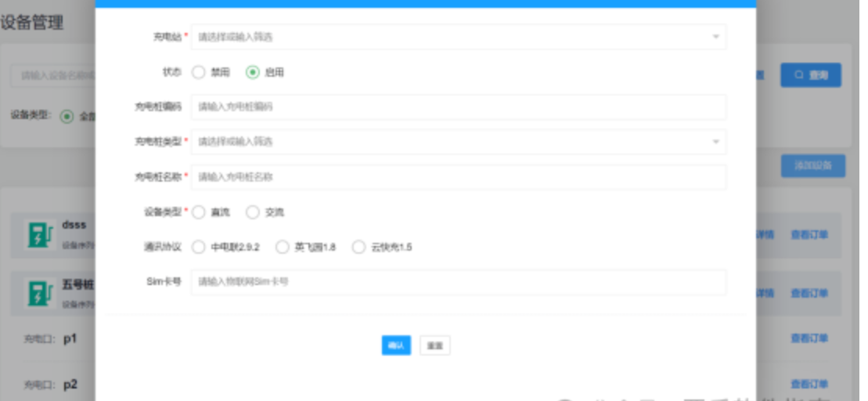
Task: Click the 五号桩 charging pile icon
Action: 36,293
